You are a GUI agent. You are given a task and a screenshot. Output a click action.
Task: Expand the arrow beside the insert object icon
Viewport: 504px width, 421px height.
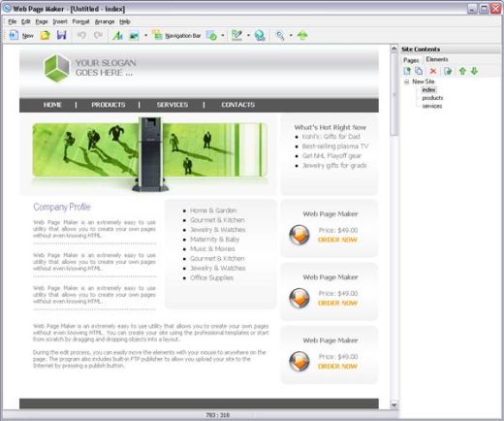click(223, 35)
